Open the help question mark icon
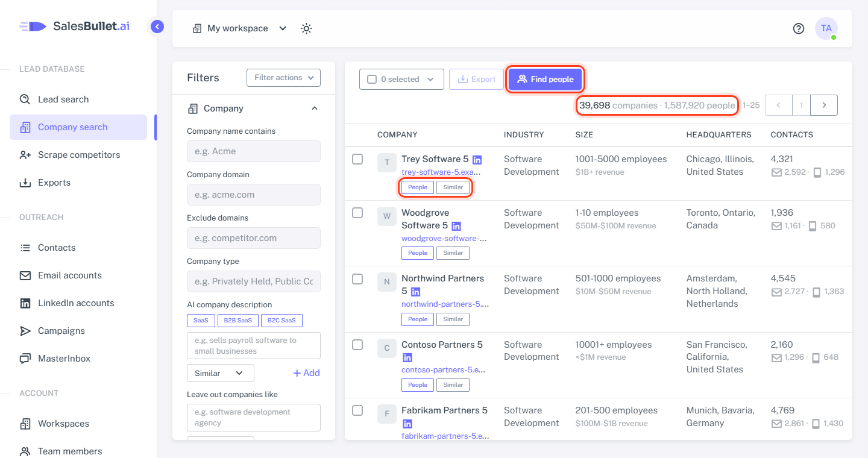 pos(799,28)
